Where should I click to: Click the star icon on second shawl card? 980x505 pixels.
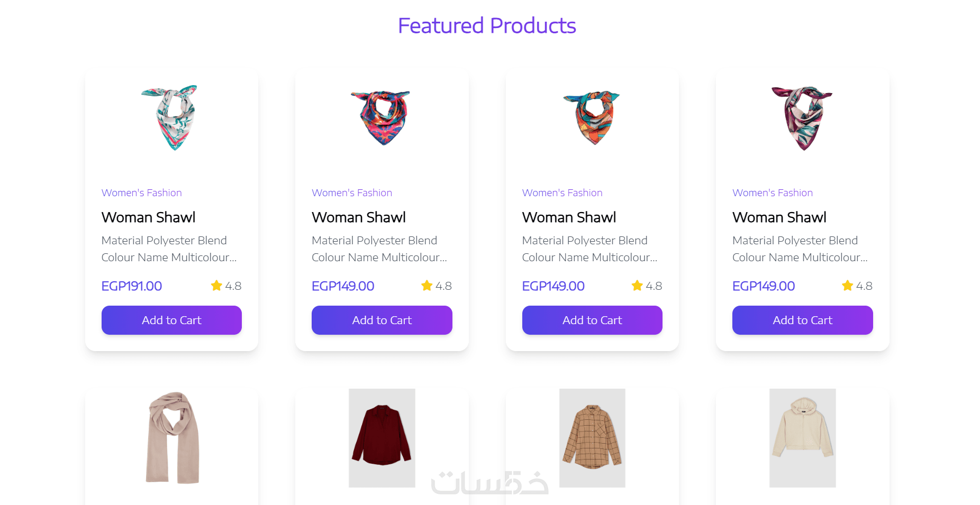tap(427, 286)
